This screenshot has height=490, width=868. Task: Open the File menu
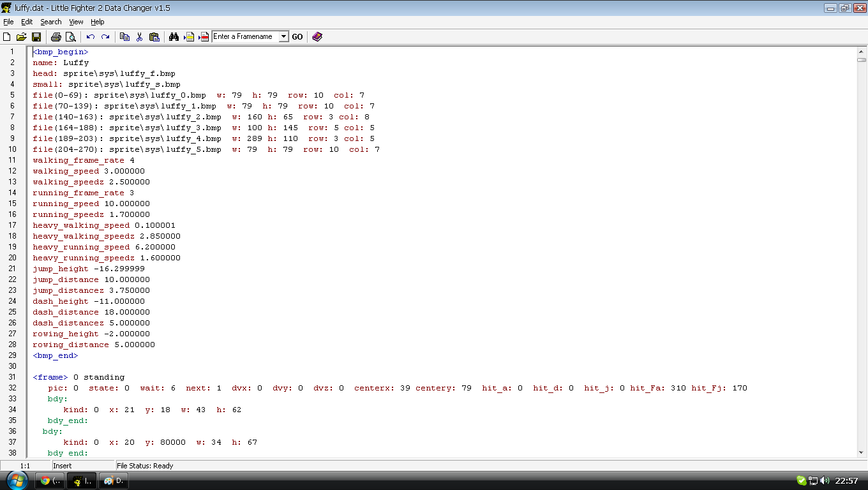pyautogui.click(x=8, y=22)
